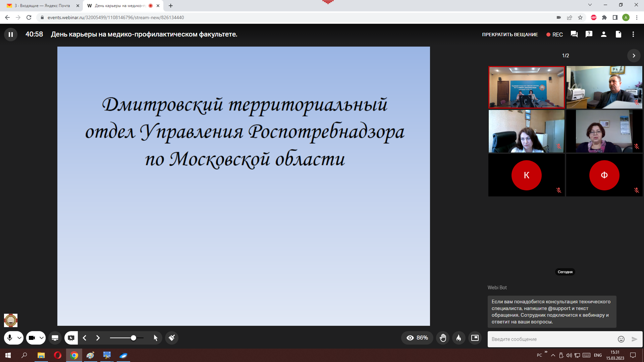Toggle mute icon on participant Ф tile
Image resolution: width=644 pixels, height=362 pixels.
click(x=636, y=190)
